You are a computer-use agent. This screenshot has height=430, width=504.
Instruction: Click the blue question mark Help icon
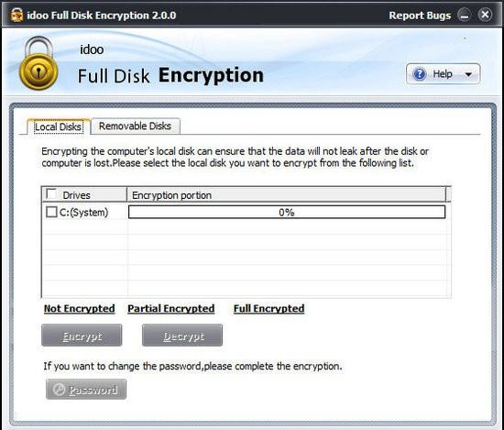click(420, 74)
